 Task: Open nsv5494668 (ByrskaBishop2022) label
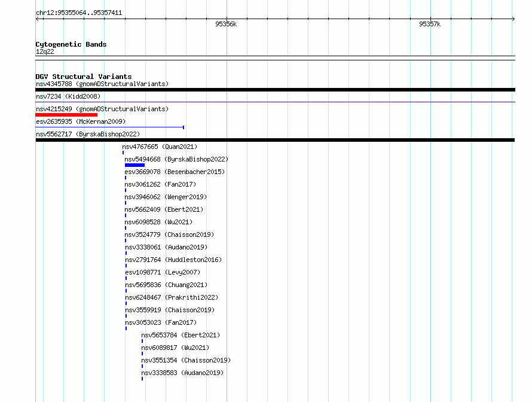pos(176,159)
